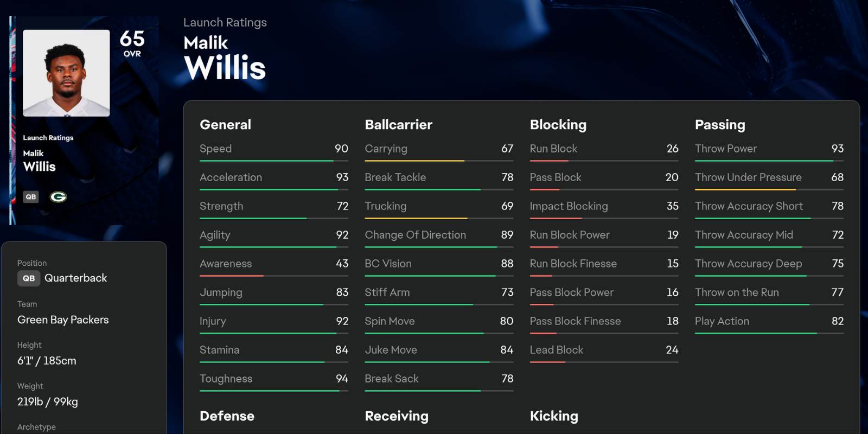Click the Run Block rating bar
The height and width of the screenshot is (434, 868).
pyautogui.click(x=604, y=161)
